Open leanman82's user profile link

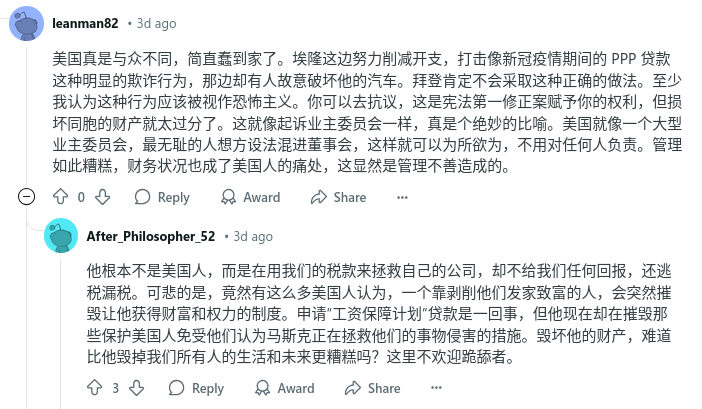85,23
